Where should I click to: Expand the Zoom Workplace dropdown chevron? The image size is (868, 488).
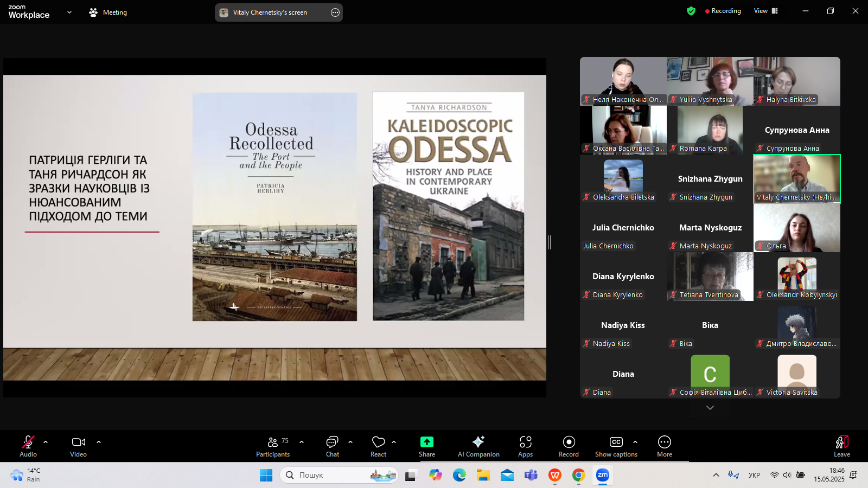[69, 12]
